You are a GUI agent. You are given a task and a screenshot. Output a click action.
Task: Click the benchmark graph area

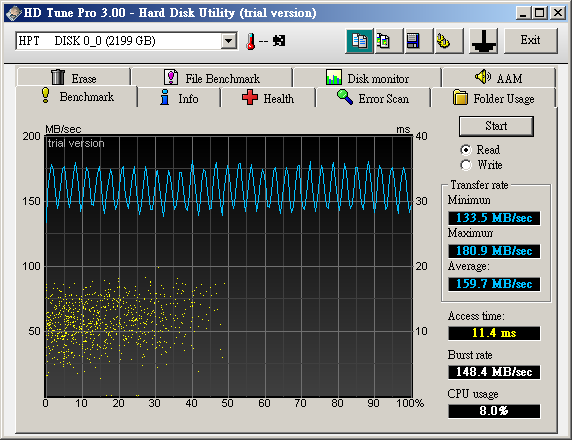pos(229,266)
